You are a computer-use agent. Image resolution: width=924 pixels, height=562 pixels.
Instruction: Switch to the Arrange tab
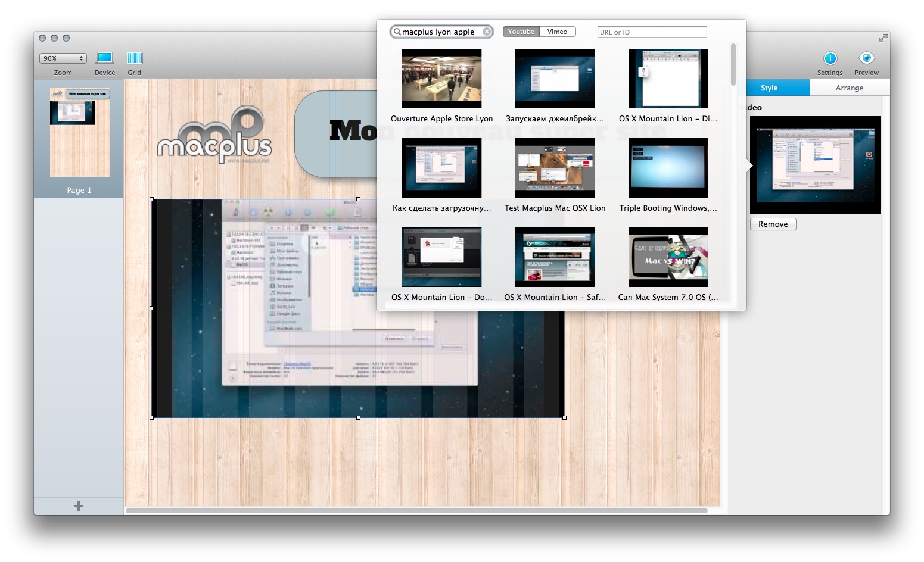point(850,88)
